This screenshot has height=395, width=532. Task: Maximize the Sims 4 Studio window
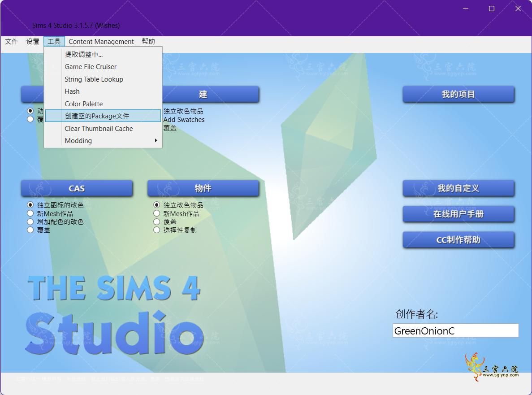[492, 9]
